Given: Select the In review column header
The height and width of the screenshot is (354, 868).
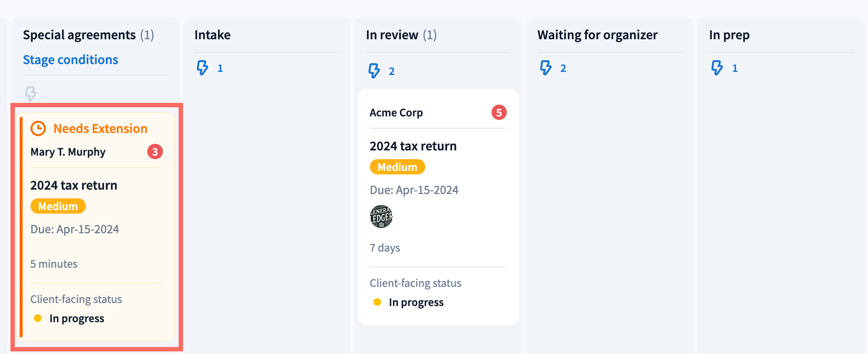Looking at the screenshot, I should coord(392,35).
